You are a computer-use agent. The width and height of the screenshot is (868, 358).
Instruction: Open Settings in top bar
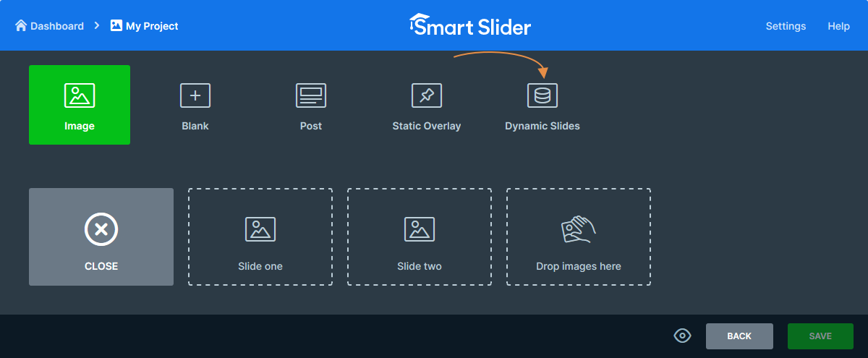786,26
